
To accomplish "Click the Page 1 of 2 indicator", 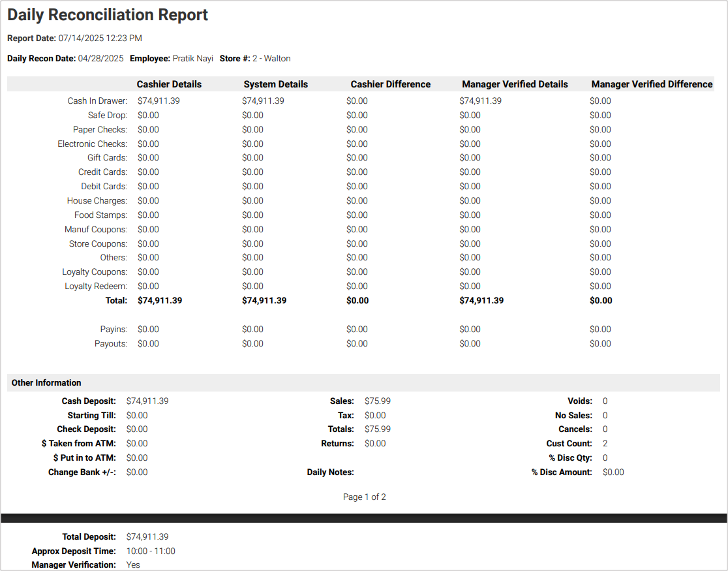I will point(364,497).
